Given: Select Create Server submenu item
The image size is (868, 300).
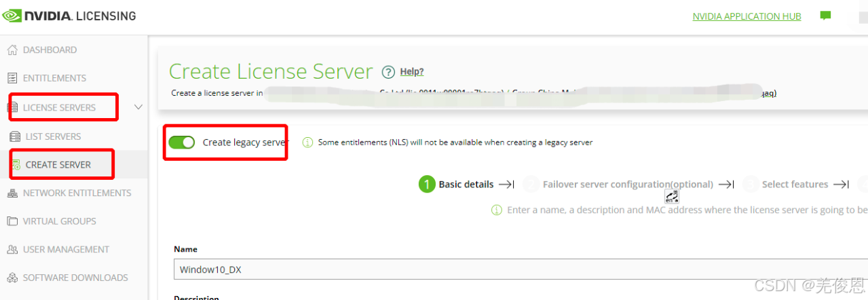Looking at the screenshot, I should [x=58, y=165].
